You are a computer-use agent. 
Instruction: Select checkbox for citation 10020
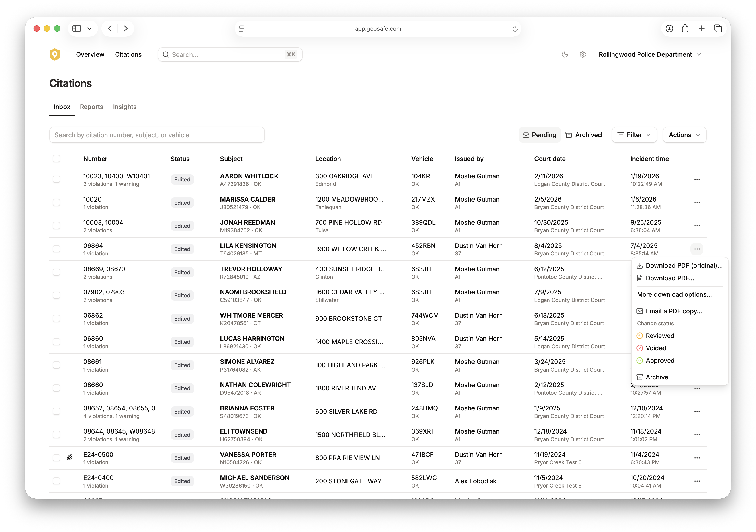point(57,203)
